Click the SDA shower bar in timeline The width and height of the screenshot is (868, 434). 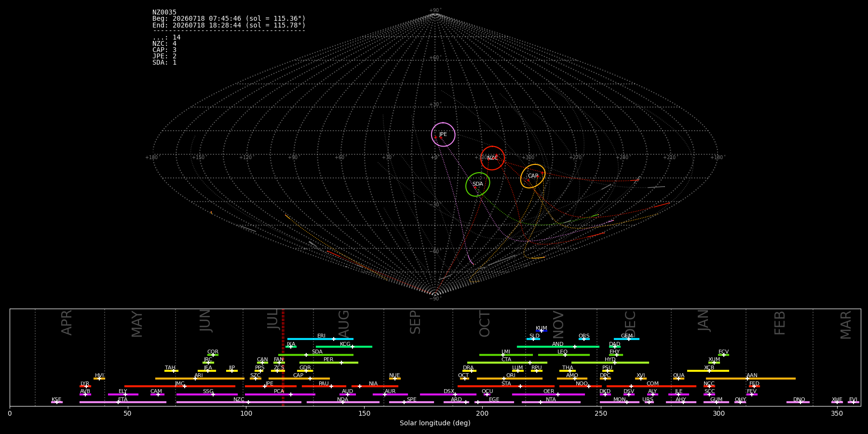316,355
